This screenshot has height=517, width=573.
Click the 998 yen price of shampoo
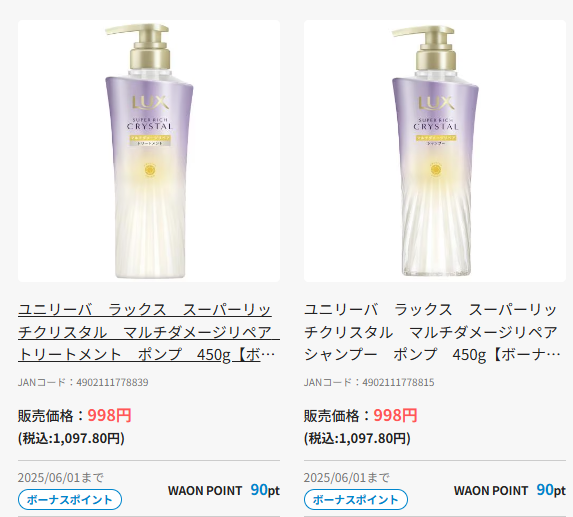click(395, 415)
